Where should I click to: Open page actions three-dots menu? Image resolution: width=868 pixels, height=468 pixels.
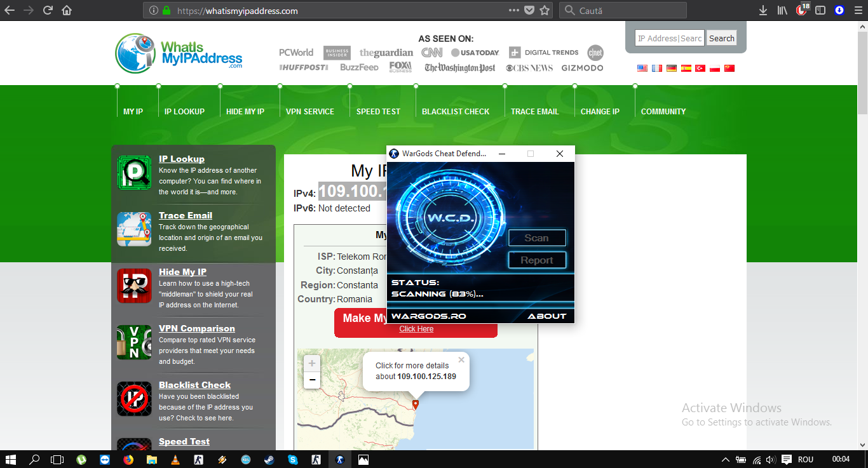pos(514,10)
